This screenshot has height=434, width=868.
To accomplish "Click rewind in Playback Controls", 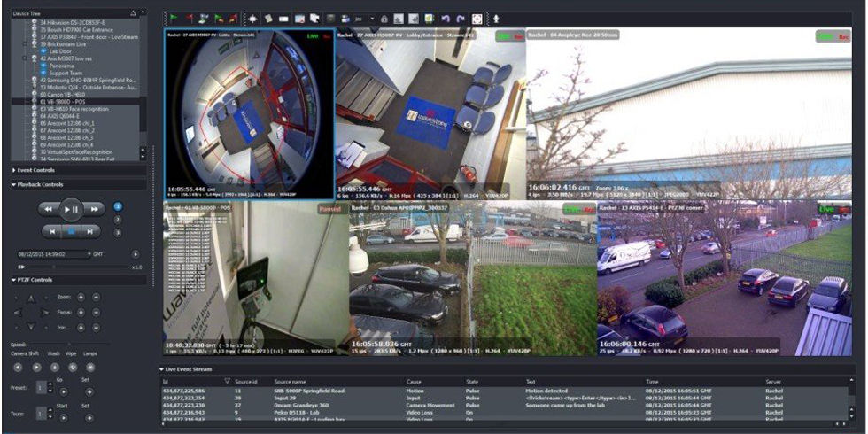I will point(48,209).
